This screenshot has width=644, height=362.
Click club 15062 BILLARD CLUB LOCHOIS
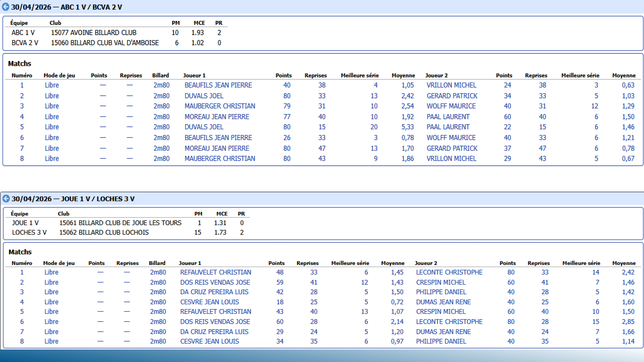coord(104,233)
